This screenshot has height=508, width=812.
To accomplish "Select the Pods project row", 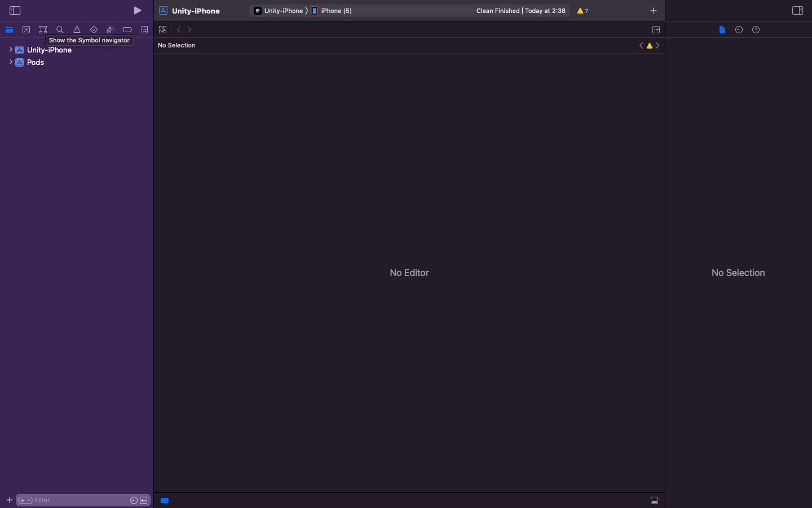I will pos(77,62).
